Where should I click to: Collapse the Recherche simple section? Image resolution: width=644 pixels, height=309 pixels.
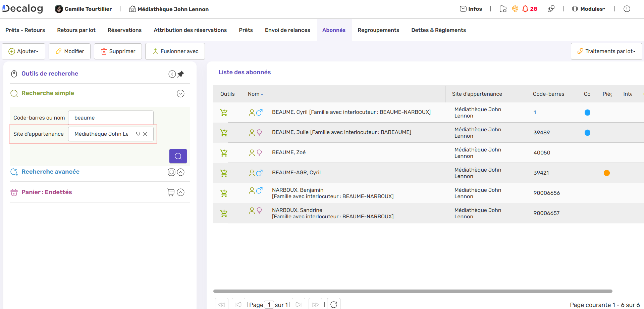point(180,94)
